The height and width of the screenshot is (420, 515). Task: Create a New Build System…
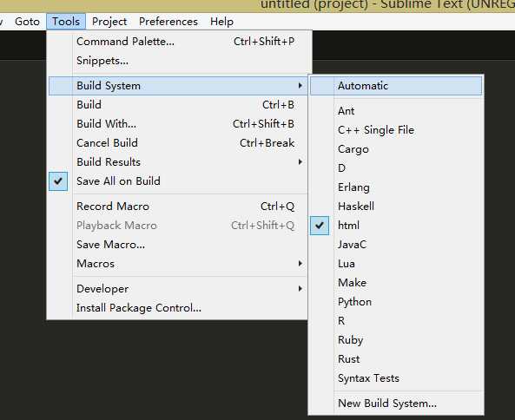click(x=396, y=404)
